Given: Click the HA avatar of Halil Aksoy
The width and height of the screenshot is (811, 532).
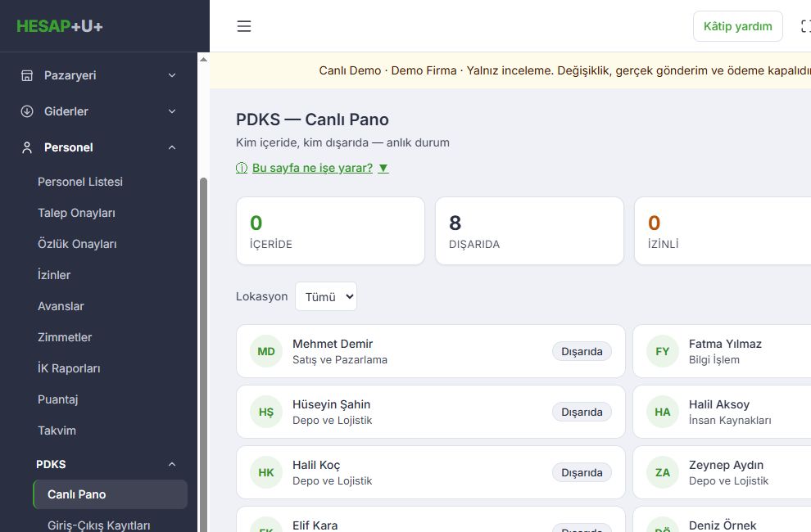Looking at the screenshot, I should tap(663, 412).
